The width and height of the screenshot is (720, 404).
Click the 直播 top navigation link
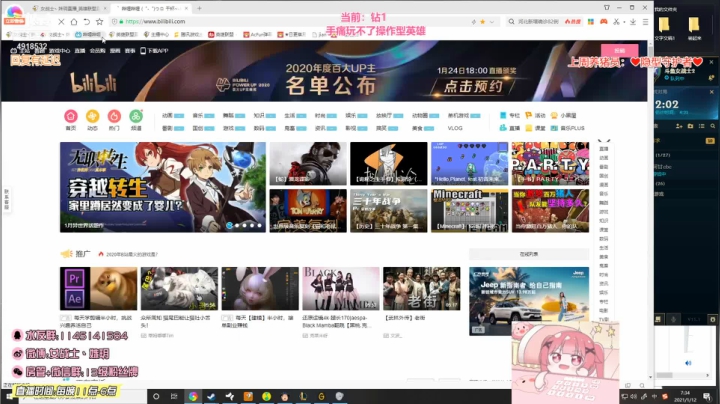pos(80,51)
